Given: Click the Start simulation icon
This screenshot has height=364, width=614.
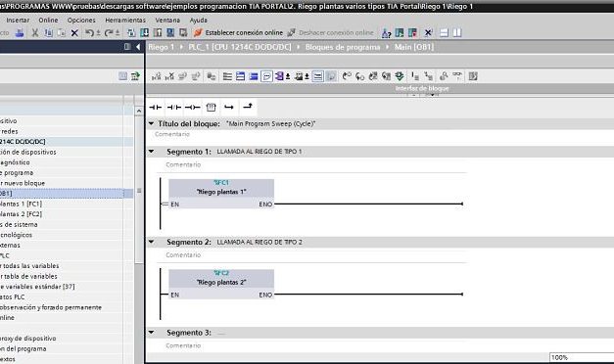Looking at the screenshot, I should coord(170,33).
